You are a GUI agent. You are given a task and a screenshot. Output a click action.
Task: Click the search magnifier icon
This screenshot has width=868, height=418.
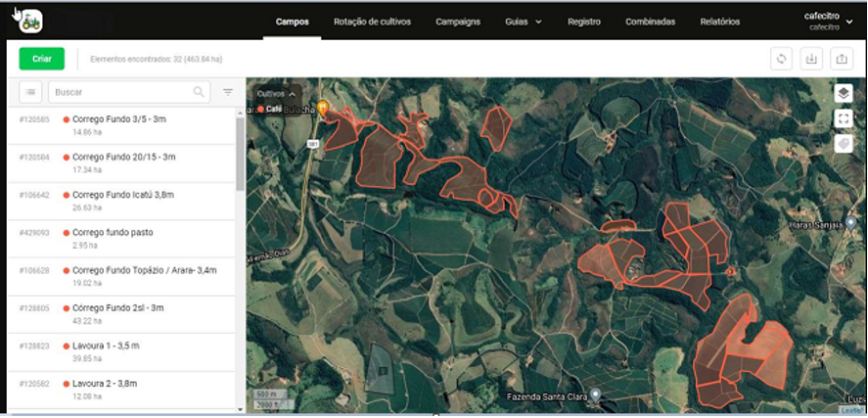coord(200,92)
